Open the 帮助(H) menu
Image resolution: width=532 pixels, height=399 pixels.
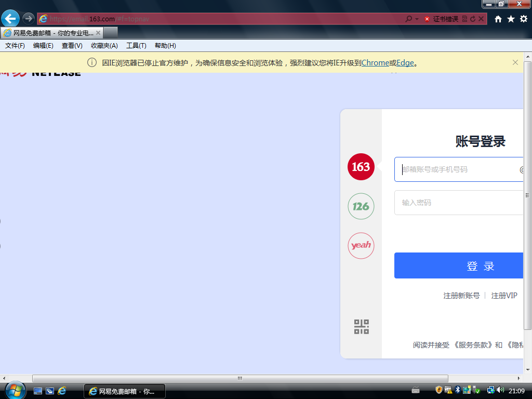click(x=165, y=46)
